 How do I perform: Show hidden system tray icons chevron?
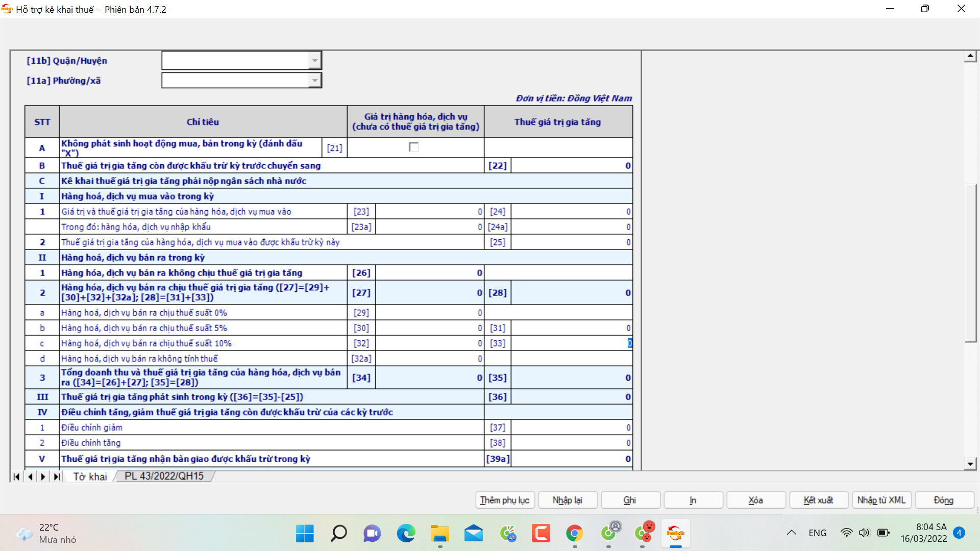791,533
